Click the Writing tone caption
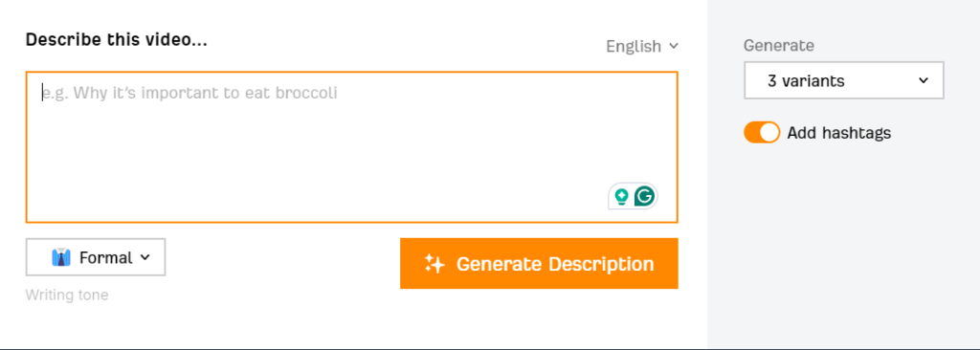Image resolution: width=980 pixels, height=350 pixels. (x=67, y=295)
